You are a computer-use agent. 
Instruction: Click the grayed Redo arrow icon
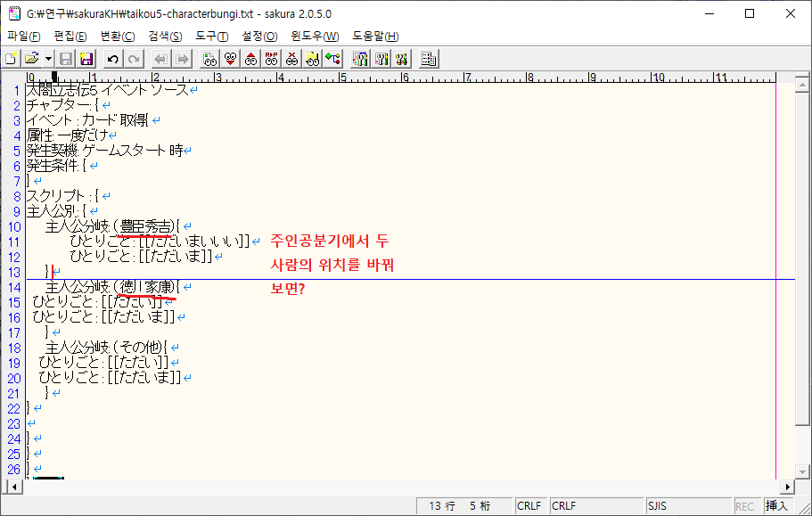coord(133,59)
